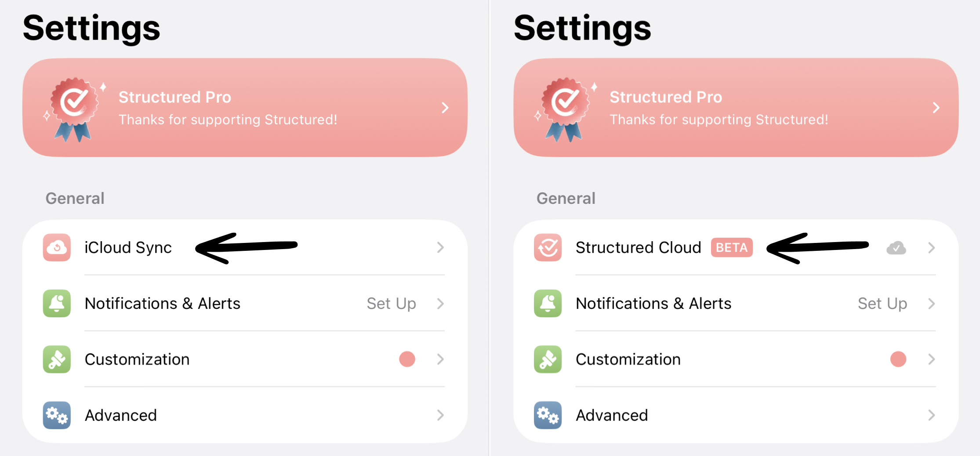
Task: Open iCloud Sync via its chevron
Action: (440, 247)
